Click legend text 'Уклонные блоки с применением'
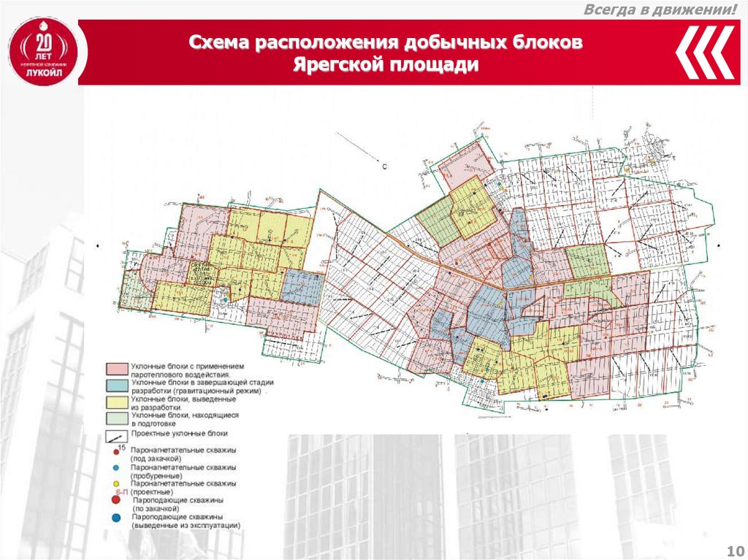Viewport: 748px width, 560px height. pos(188,367)
